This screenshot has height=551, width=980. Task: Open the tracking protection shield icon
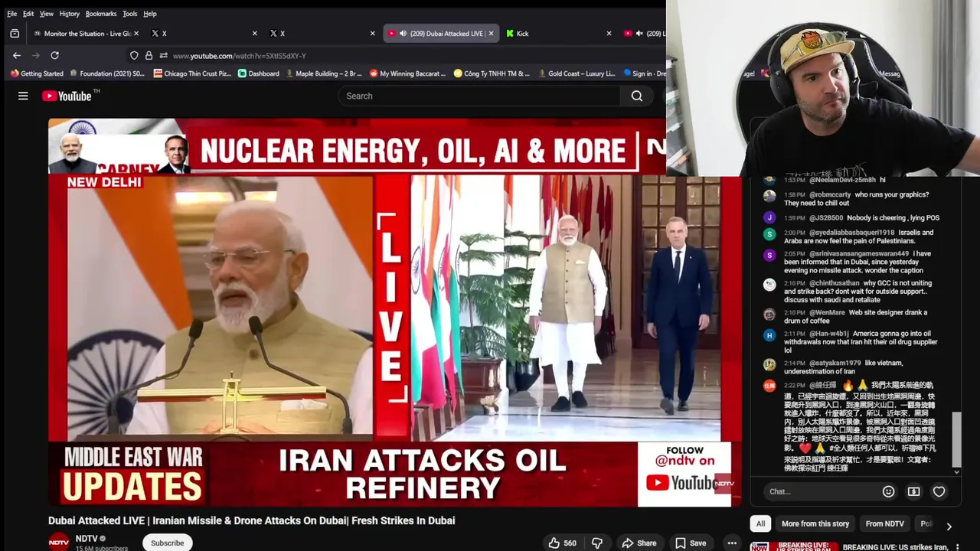[x=134, y=55]
